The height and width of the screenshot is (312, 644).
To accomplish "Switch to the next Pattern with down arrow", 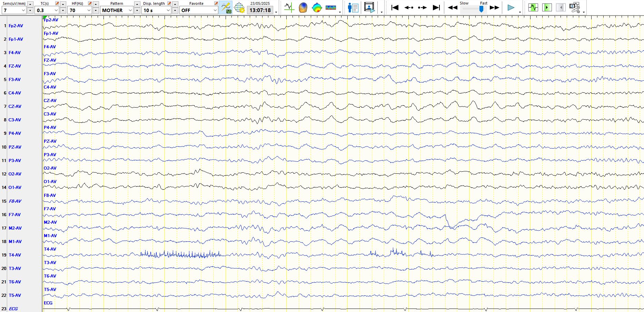I will (137, 10).
